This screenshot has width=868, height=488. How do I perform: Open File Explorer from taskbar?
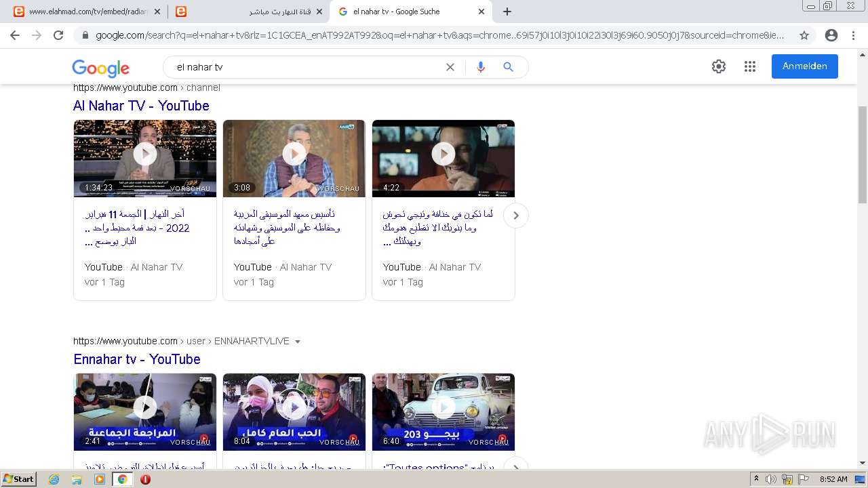(77, 479)
